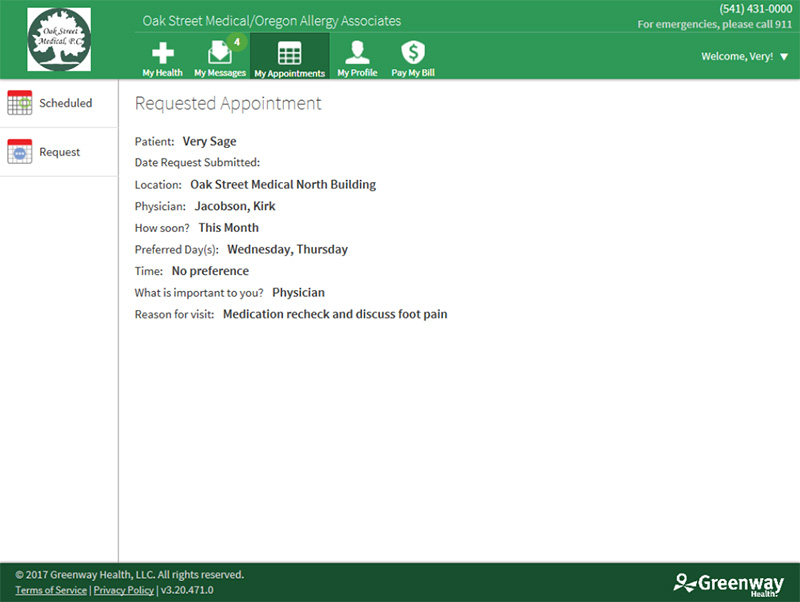Select the Pay My Bill icon
Image resolution: width=800 pixels, height=602 pixels.
pyautogui.click(x=413, y=58)
